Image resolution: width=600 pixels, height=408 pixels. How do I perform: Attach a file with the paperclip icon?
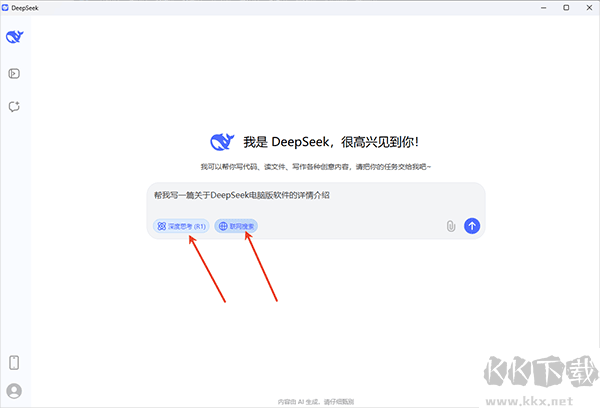[451, 226]
